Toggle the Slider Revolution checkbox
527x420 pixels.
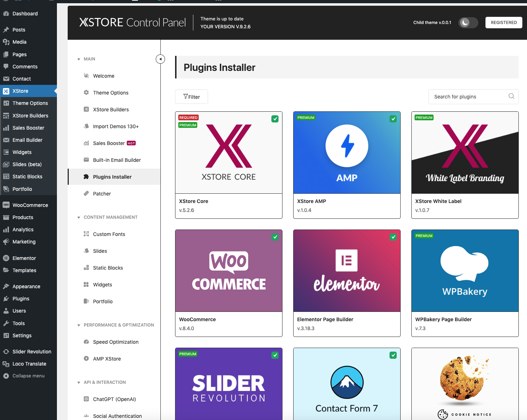click(x=275, y=355)
